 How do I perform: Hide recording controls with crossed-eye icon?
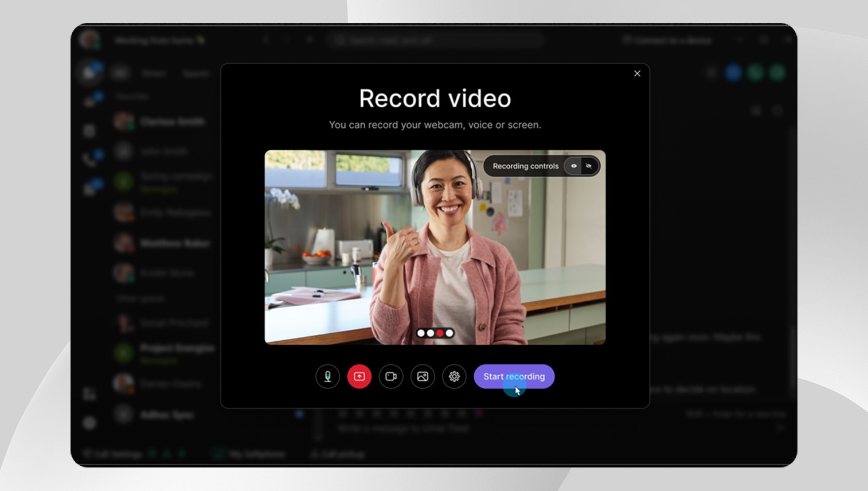pyautogui.click(x=589, y=166)
